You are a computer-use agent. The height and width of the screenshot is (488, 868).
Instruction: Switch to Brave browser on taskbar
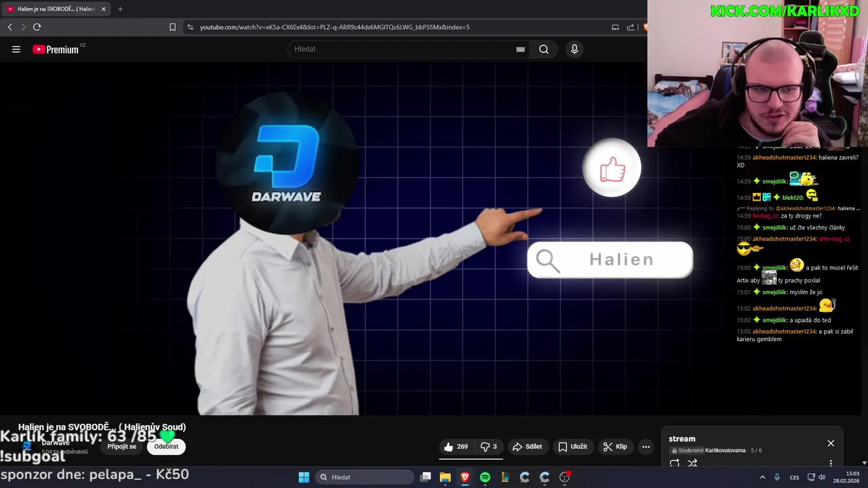[x=465, y=477]
